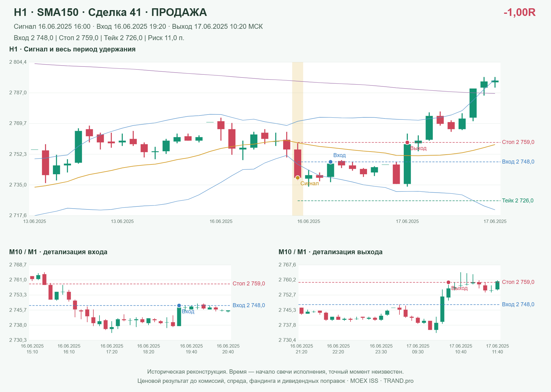This screenshot has width=551, height=392.
Task: Click the orange signal marker dot on H1 chart
Action: [298, 178]
